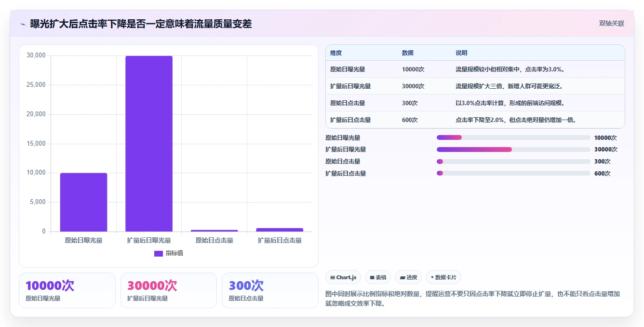Click the 600次 value in the table
644x327 pixels.
pyautogui.click(x=410, y=120)
